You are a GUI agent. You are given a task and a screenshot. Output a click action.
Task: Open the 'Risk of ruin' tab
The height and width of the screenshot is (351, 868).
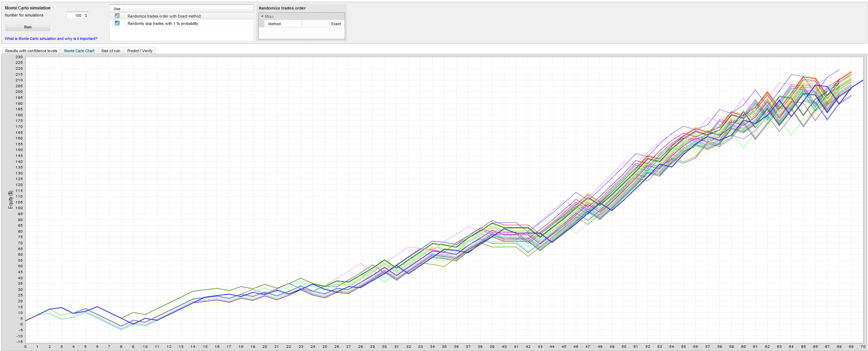pos(111,51)
